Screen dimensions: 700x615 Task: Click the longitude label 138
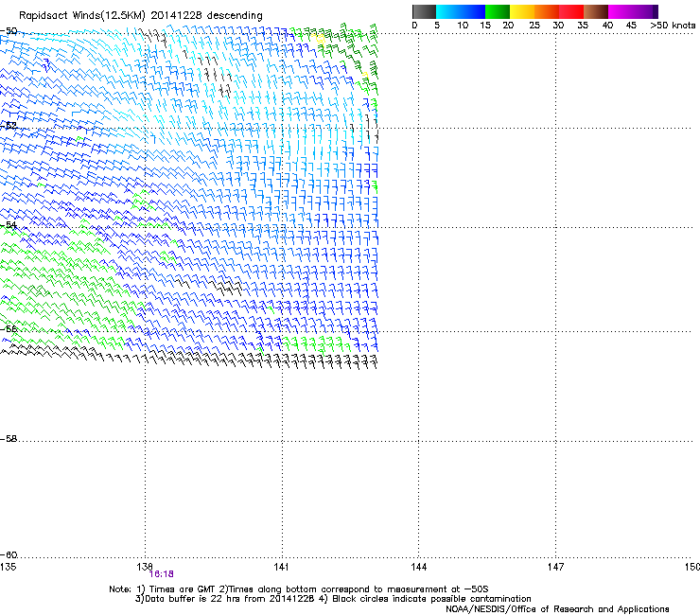[x=145, y=567]
